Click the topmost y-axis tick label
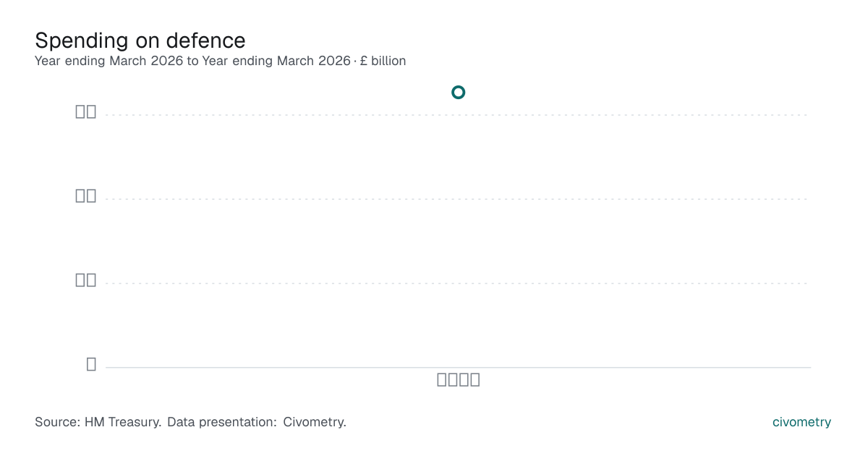 tap(86, 111)
